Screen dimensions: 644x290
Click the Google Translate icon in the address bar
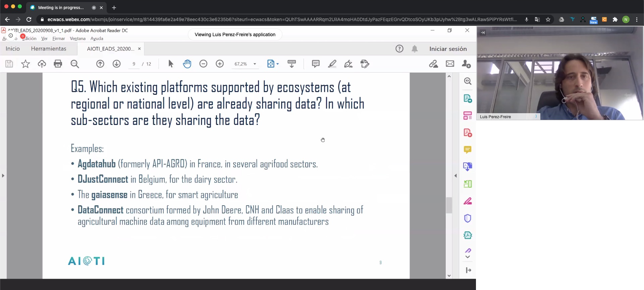point(537,19)
